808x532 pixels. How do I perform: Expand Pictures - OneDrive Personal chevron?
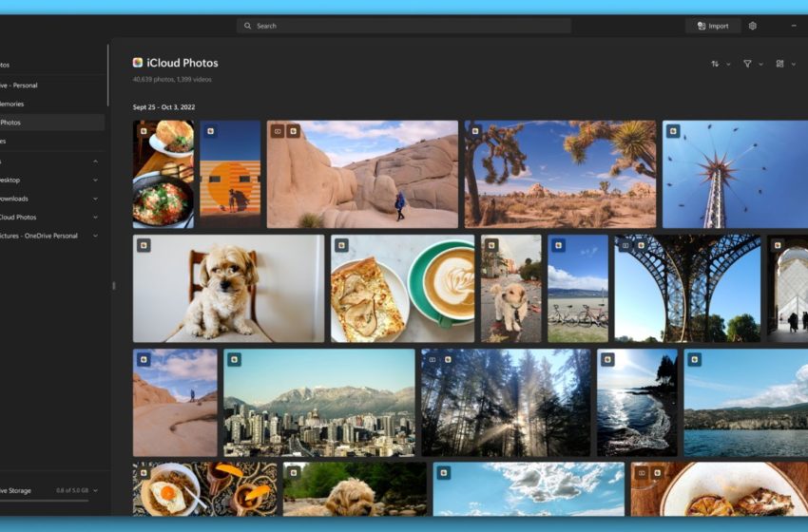tap(95, 236)
